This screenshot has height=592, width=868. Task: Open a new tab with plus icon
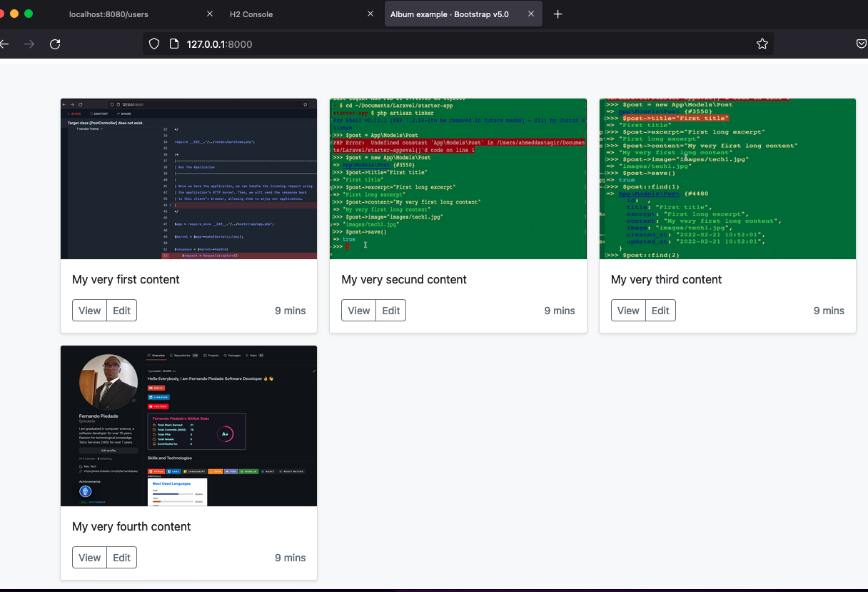[558, 14]
